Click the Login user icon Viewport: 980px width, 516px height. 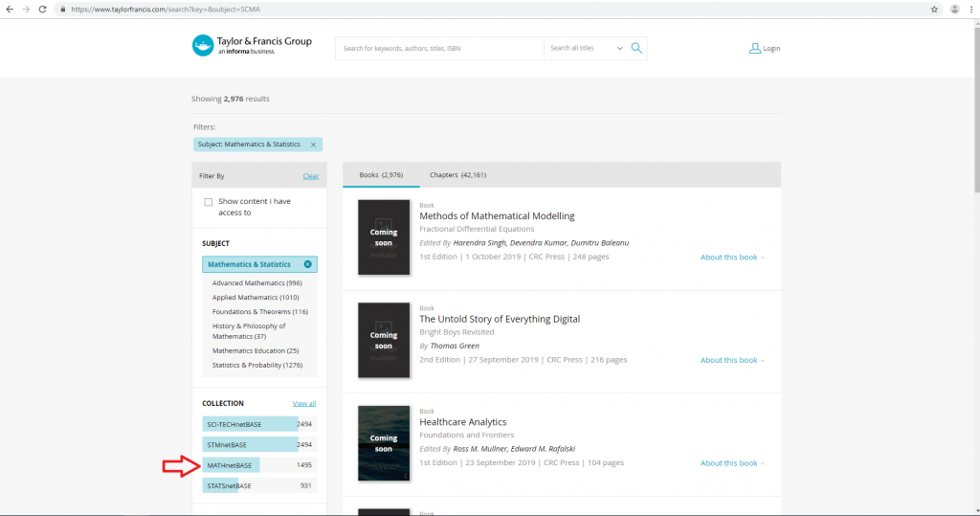point(755,48)
